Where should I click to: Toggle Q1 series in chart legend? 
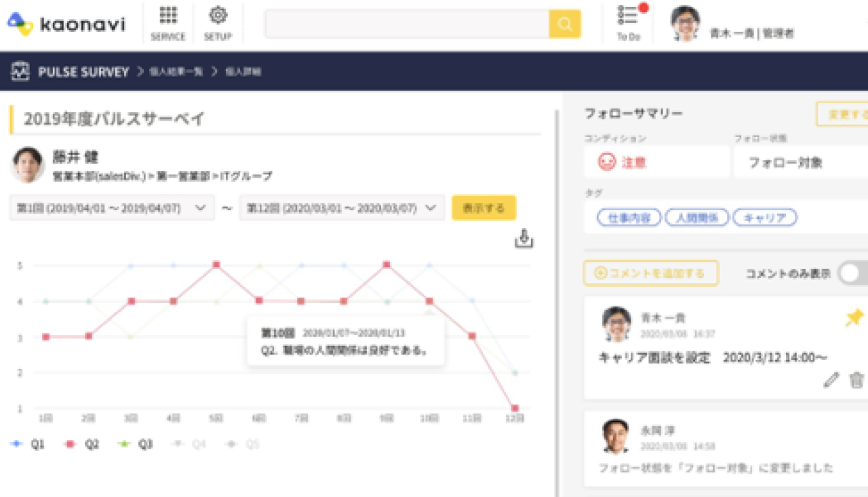(28, 444)
